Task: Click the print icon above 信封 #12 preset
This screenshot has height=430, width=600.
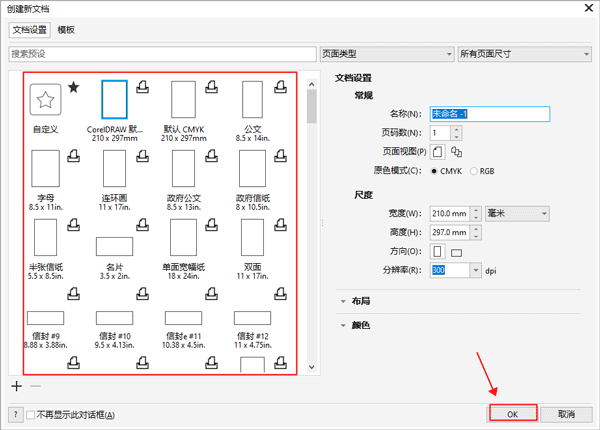Action: pyautogui.click(x=280, y=294)
